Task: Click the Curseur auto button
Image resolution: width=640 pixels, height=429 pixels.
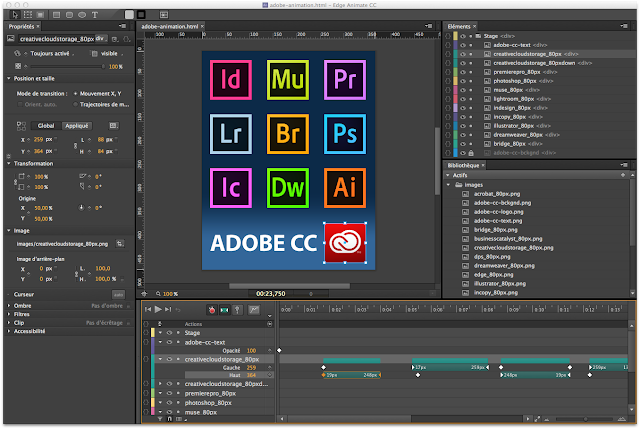Action: 118,294
